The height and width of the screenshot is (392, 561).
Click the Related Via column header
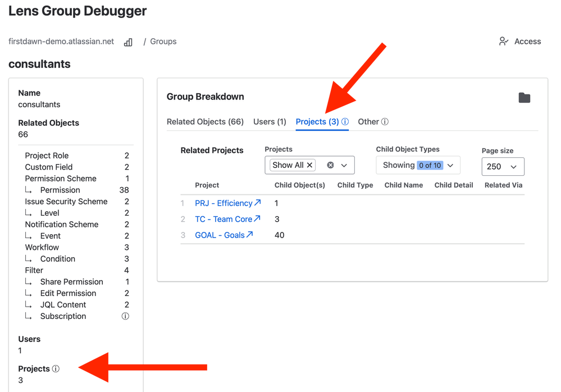coord(503,185)
